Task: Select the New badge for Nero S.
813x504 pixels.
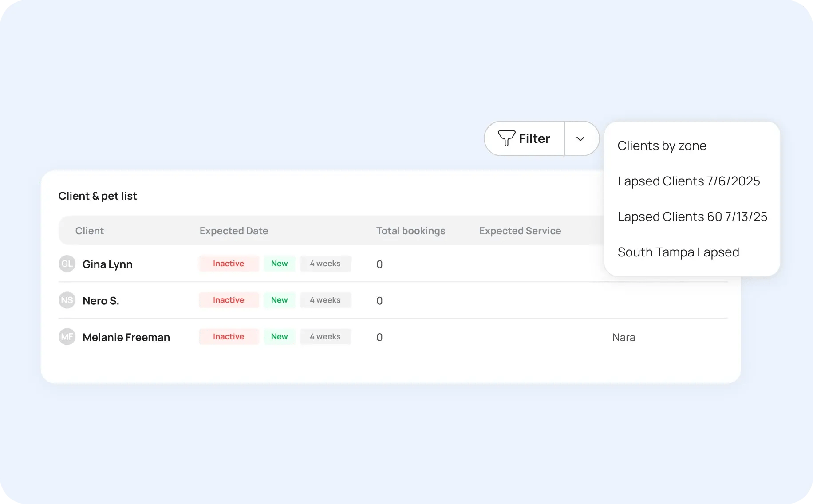Action: click(279, 300)
